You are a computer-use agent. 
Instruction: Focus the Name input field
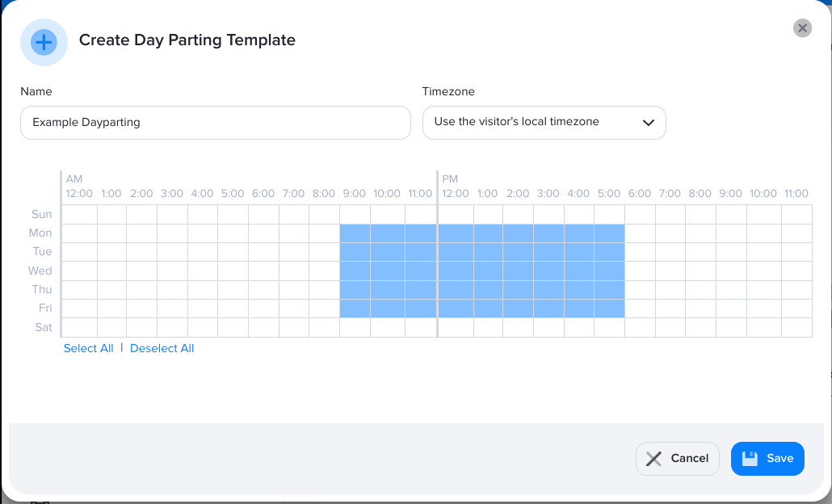[x=216, y=123]
